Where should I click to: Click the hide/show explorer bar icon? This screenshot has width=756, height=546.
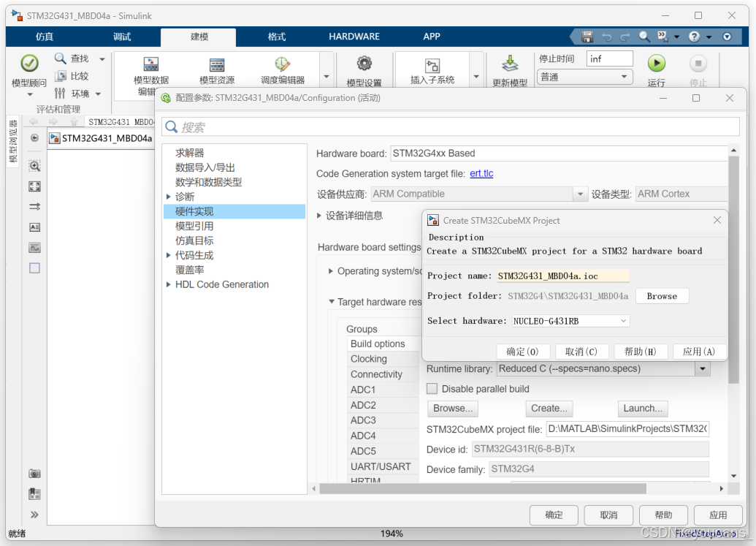pyautogui.click(x=35, y=138)
